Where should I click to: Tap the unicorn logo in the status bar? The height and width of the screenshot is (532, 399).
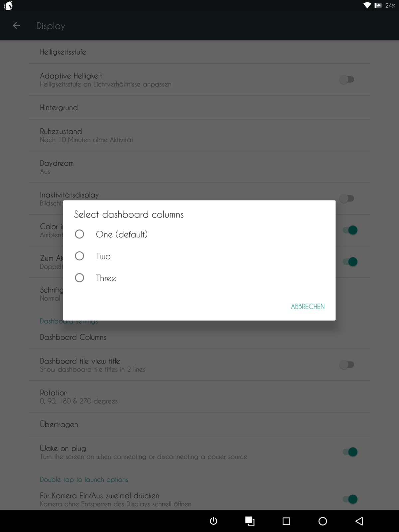click(9, 5)
